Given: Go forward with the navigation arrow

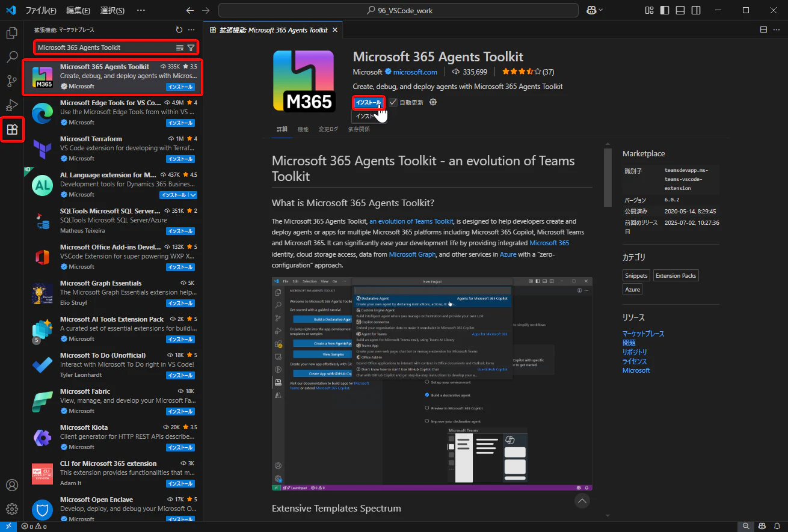Looking at the screenshot, I should [206, 10].
